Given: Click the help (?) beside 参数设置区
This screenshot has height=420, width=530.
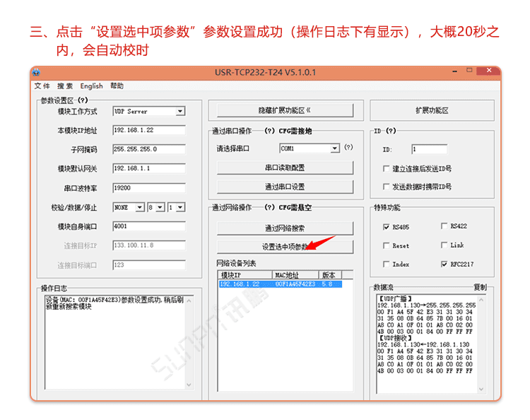Looking at the screenshot, I should [83, 100].
